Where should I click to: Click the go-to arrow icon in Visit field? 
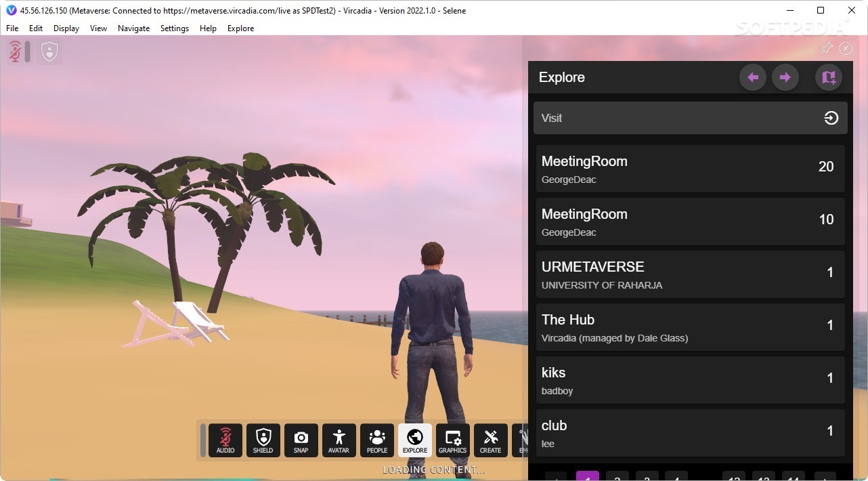[831, 118]
